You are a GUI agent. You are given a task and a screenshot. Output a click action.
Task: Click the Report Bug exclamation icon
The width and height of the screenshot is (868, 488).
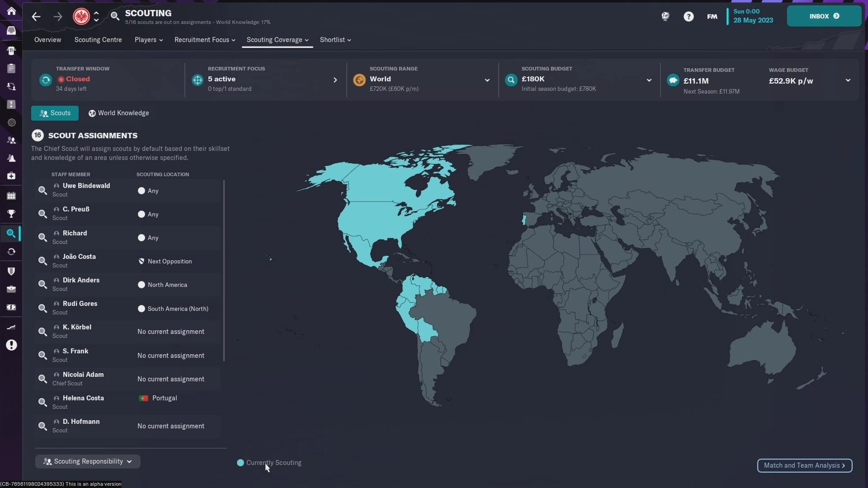pos(11,345)
